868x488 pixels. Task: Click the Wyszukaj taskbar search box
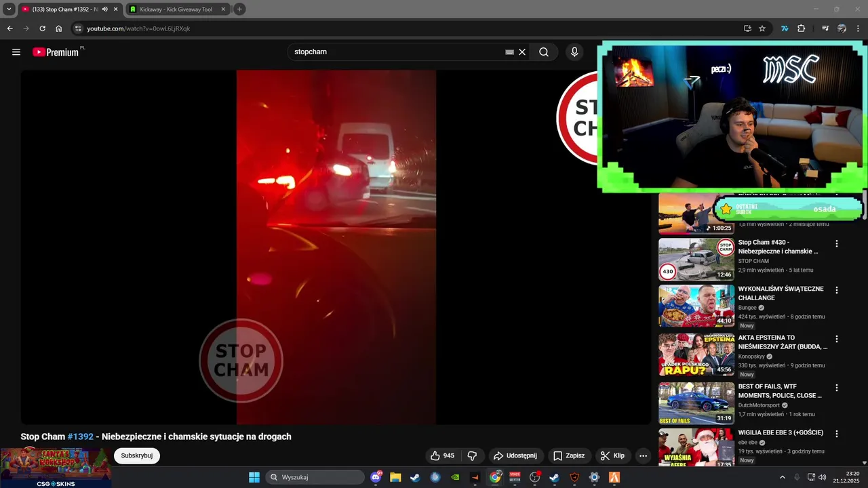coord(315,477)
